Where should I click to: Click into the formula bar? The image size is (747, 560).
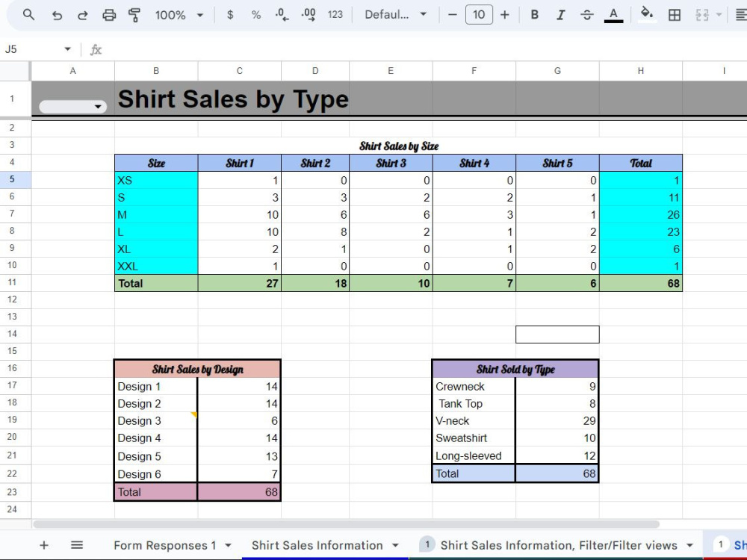[424, 49]
